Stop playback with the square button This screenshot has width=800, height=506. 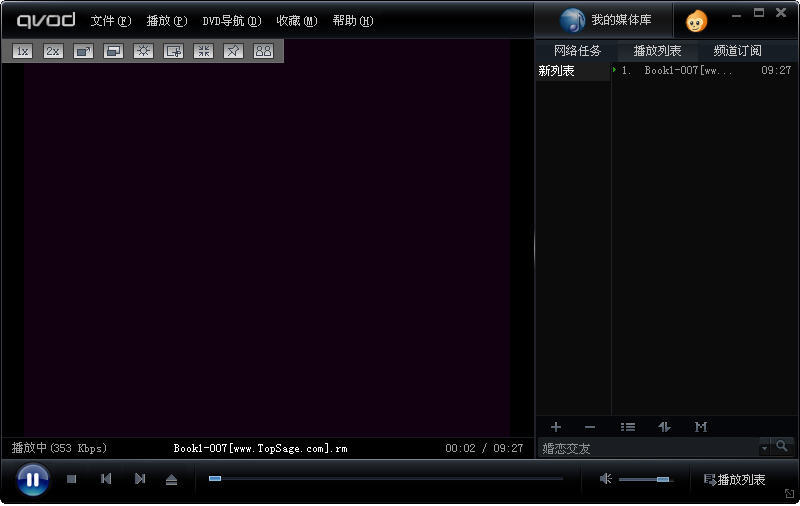tap(71, 479)
